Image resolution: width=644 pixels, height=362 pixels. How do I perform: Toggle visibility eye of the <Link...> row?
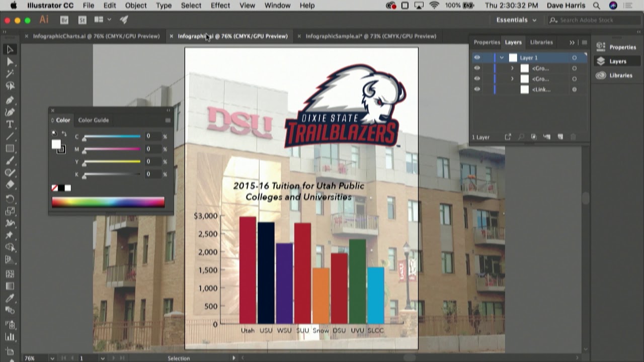[x=477, y=89]
